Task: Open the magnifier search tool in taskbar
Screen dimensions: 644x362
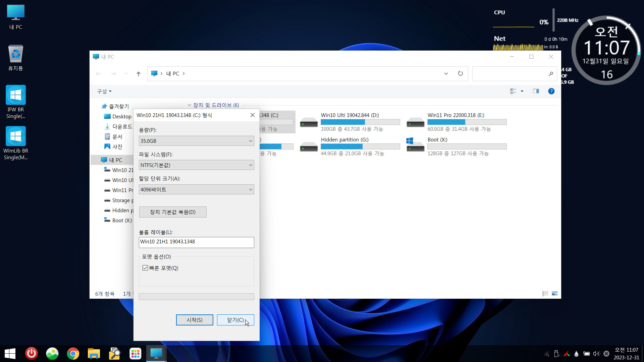Action: 115,354
